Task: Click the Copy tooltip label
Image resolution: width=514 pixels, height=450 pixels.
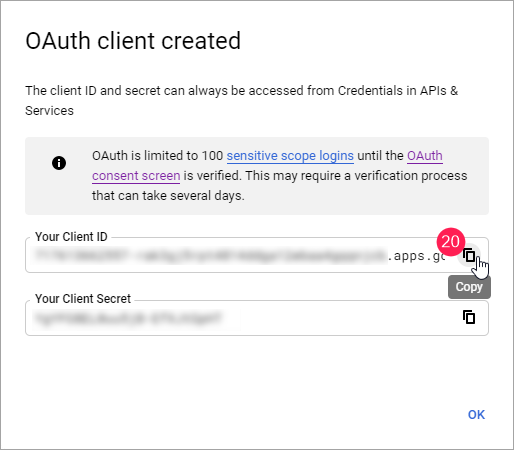Action: (x=469, y=287)
